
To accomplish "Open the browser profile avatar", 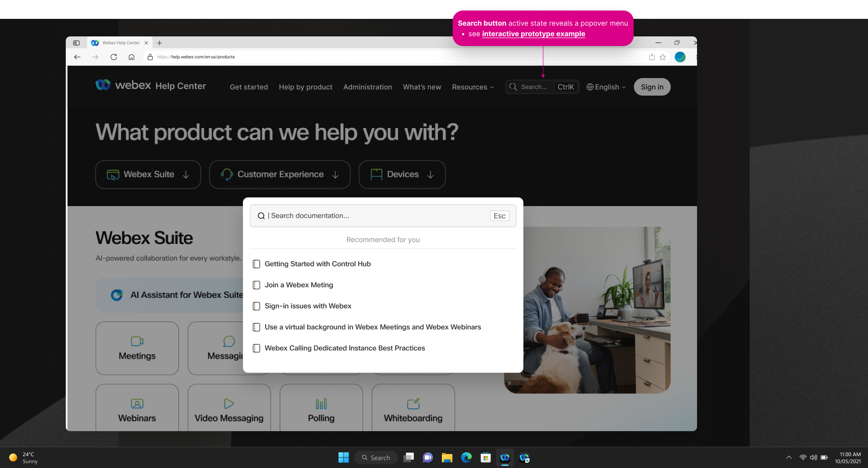I will point(680,57).
